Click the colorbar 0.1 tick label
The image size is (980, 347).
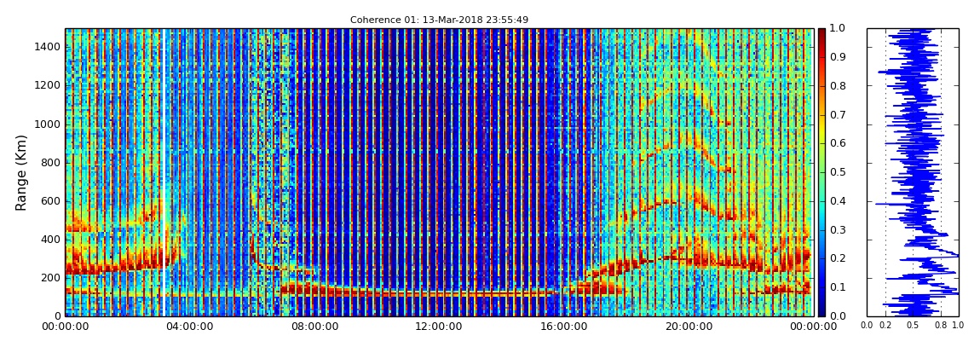click(836, 287)
